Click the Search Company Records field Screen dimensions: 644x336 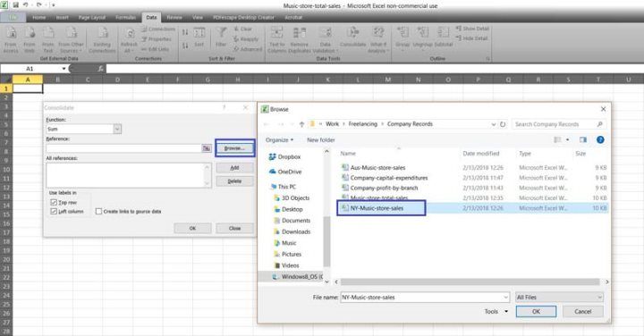[x=558, y=124]
